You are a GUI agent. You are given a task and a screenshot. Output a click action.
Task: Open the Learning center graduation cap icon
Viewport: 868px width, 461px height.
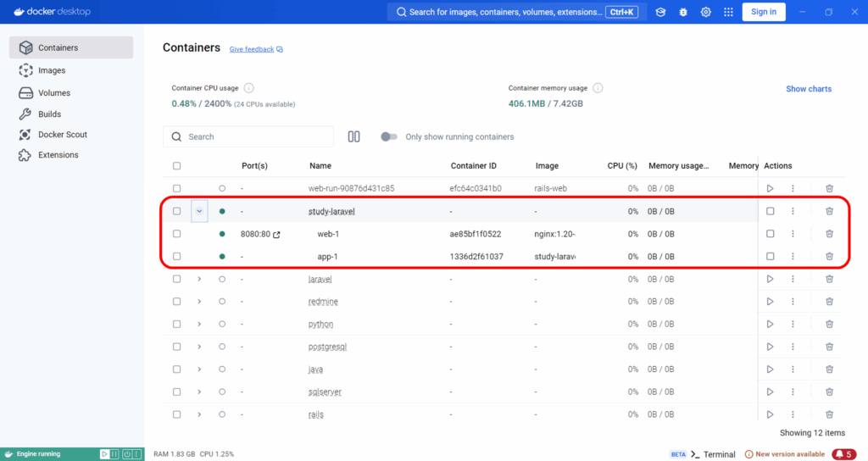660,12
